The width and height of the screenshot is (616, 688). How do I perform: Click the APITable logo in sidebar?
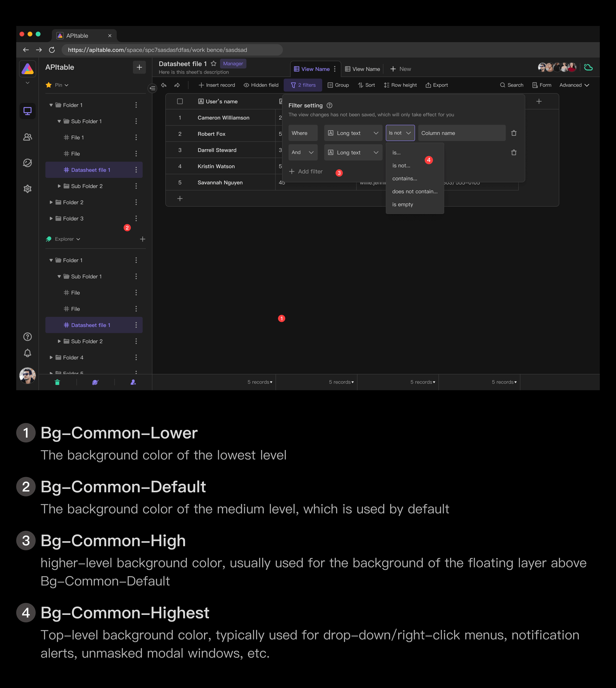tap(27, 69)
